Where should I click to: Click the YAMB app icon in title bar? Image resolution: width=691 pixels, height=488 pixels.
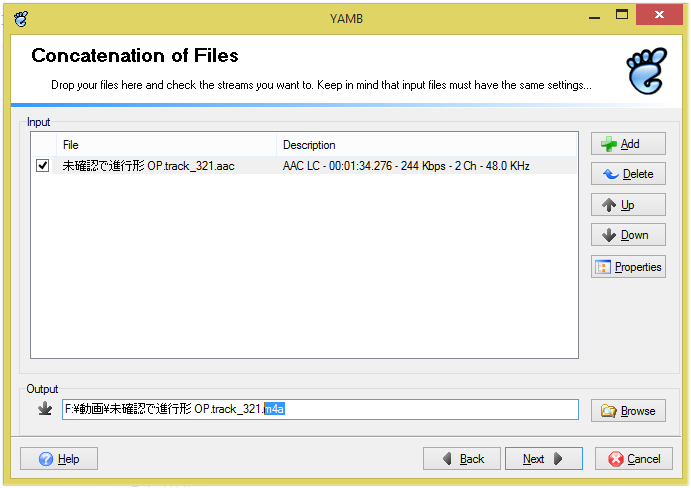click(20, 15)
